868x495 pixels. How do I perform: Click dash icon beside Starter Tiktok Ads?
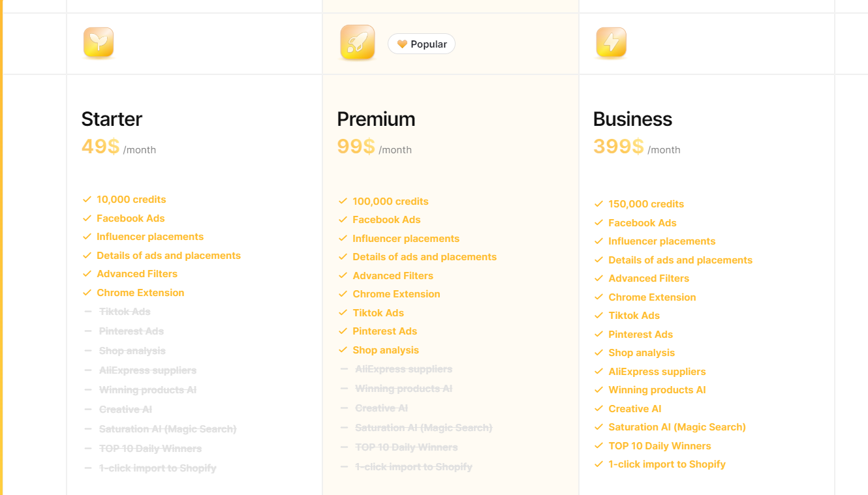click(87, 312)
